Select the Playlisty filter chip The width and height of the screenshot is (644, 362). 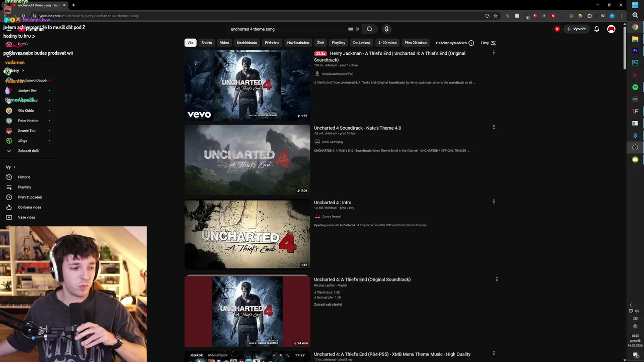(x=339, y=43)
